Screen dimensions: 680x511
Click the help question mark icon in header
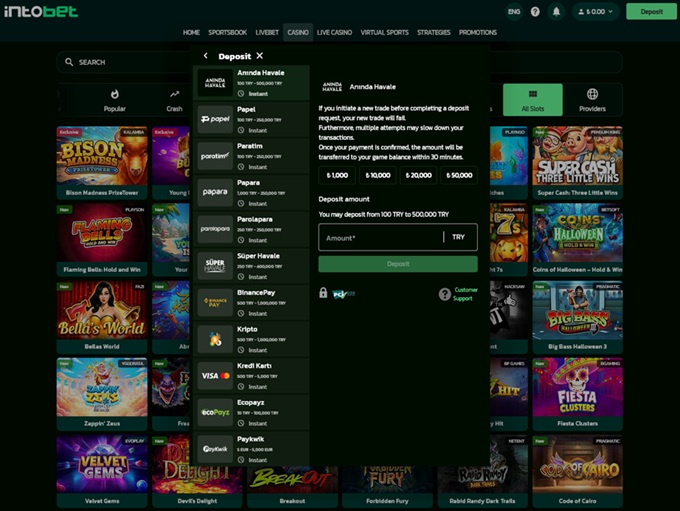(535, 12)
